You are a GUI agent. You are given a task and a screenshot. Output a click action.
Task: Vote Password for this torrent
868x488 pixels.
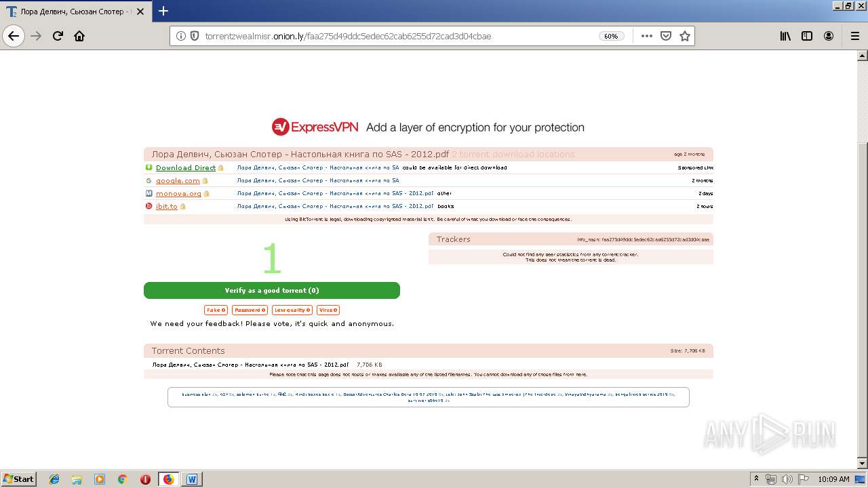click(x=250, y=310)
